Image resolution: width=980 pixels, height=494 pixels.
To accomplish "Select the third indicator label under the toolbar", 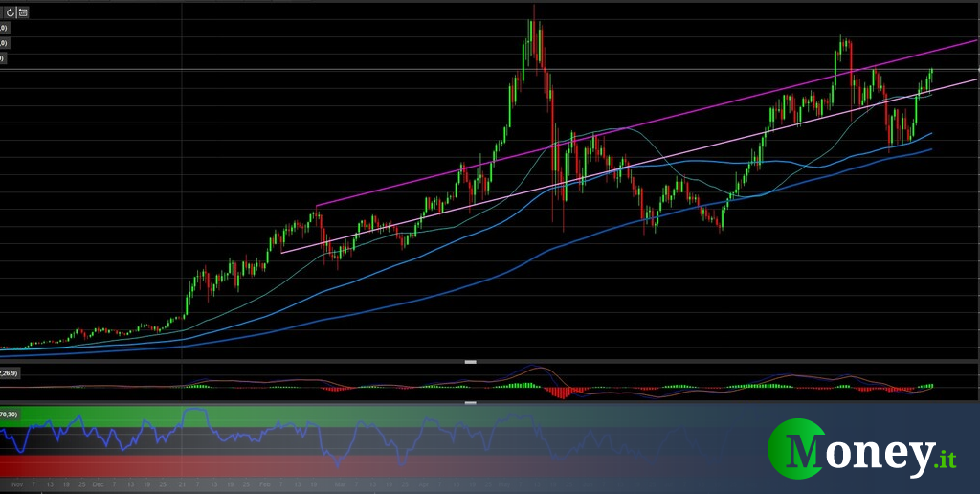I will click(3, 58).
